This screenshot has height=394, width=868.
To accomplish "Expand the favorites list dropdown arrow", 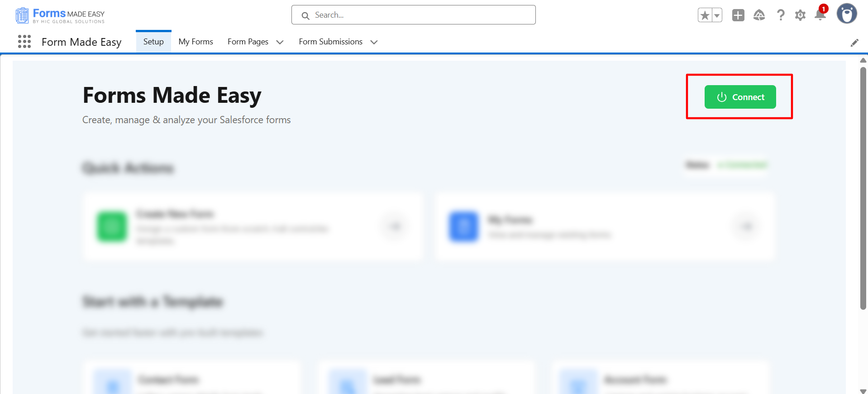I will [717, 15].
